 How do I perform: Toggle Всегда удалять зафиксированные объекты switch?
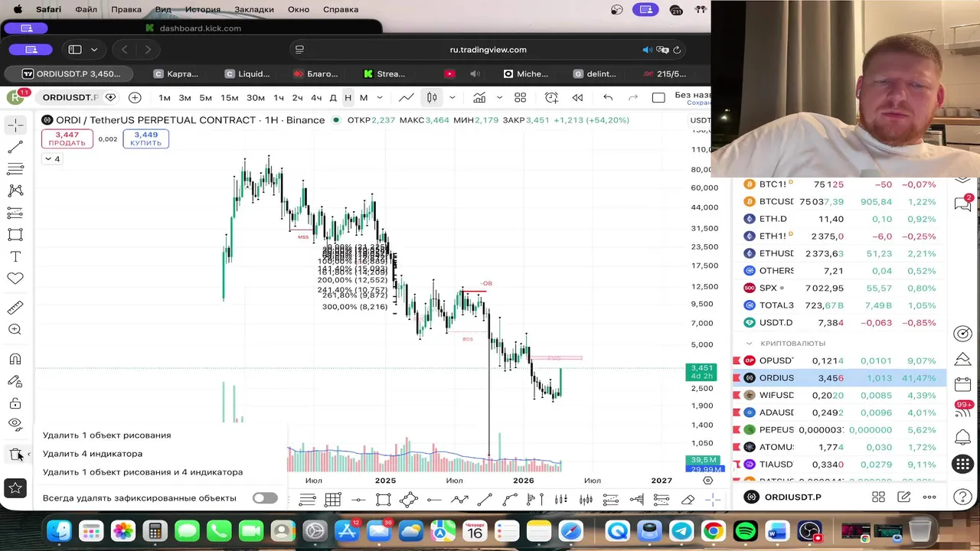pos(265,498)
